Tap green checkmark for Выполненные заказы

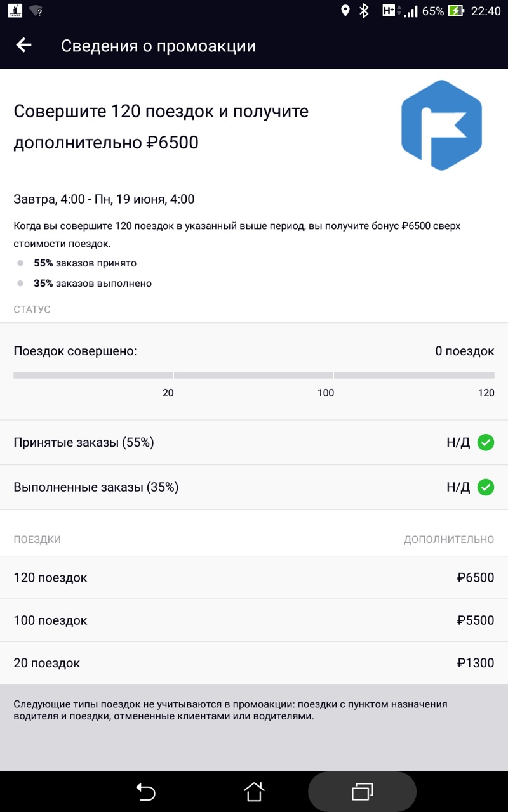coord(486,487)
